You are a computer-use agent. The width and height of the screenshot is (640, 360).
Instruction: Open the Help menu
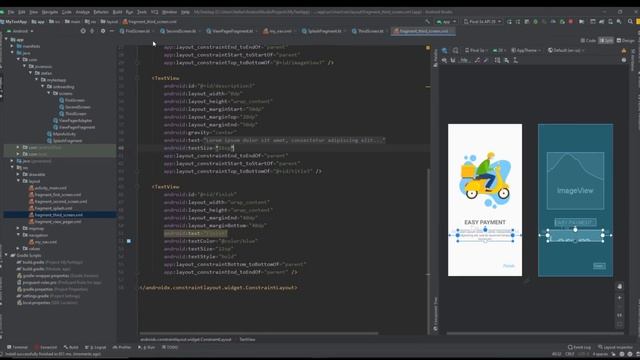(x=185, y=12)
